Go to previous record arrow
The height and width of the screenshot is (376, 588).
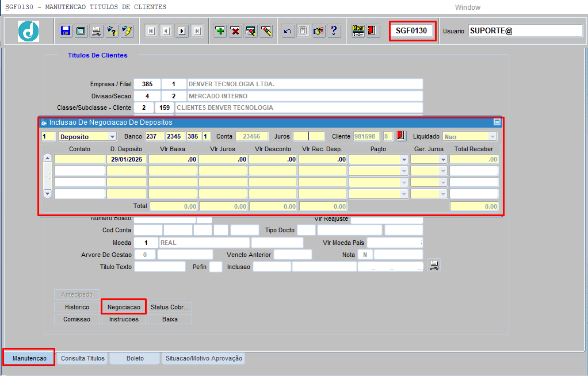coord(166,30)
